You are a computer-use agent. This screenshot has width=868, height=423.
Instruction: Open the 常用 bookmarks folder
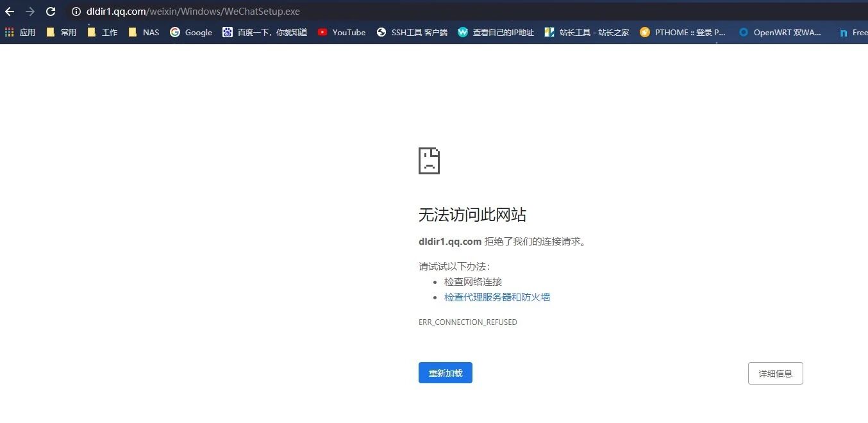tap(62, 32)
